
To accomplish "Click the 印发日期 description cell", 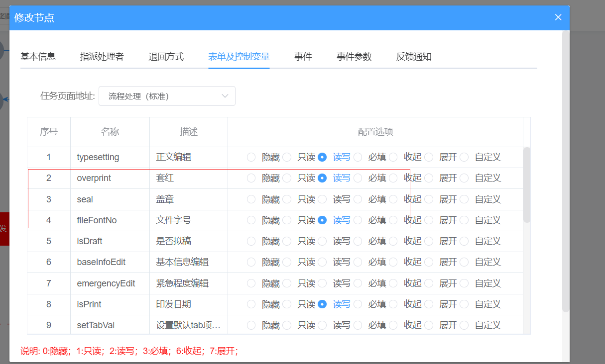I will point(189,304).
